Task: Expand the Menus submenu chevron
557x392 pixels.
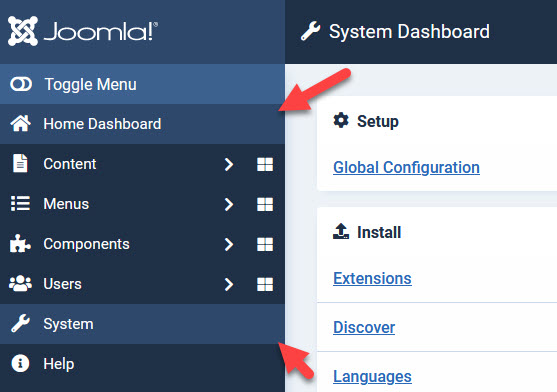Action: (229, 204)
